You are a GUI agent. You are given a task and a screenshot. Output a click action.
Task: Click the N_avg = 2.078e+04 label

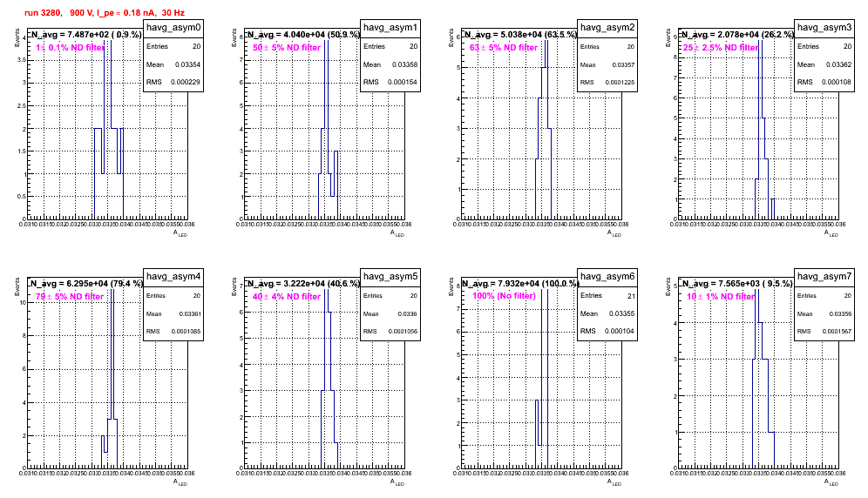point(737,34)
